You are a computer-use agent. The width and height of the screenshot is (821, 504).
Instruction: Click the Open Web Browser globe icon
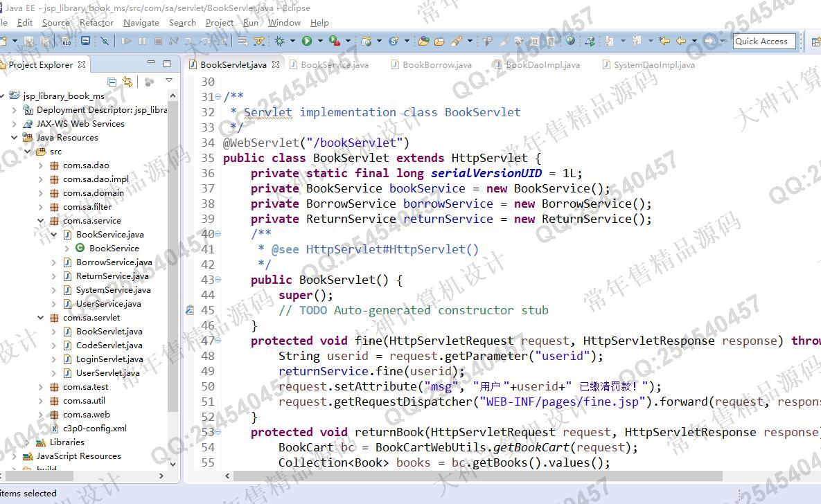point(571,41)
